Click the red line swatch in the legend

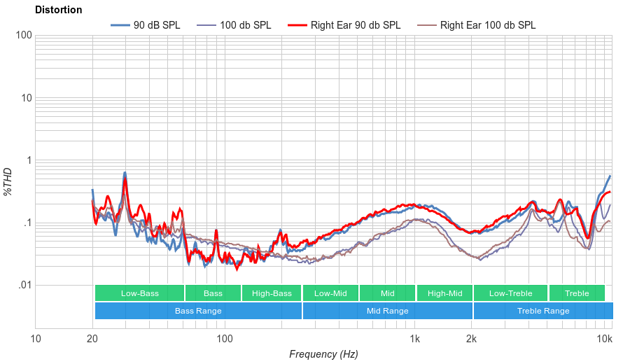coord(297,25)
